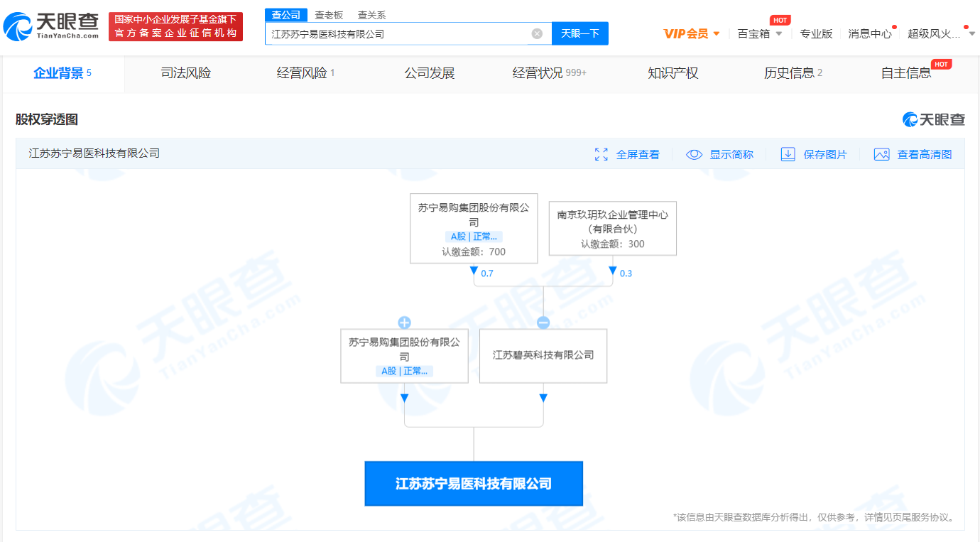The width and height of the screenshot is (980, 542).
Task: Open the 知识产权 tab
Action: 673,73
